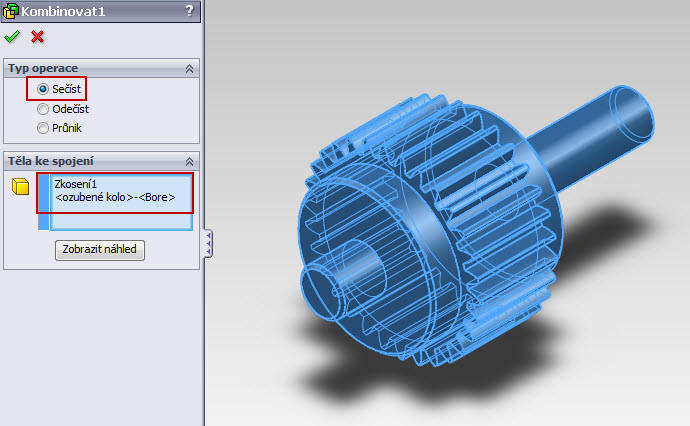The image size is (690, 426).
Task: Cancel the operation with the red X
Action: [x=37, y=37]
